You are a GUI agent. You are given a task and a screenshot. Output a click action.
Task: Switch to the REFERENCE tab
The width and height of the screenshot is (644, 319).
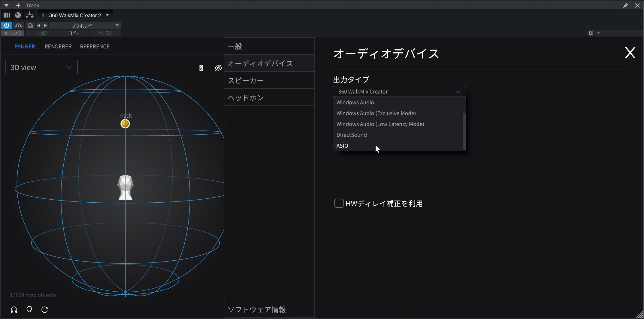point(95,47)
